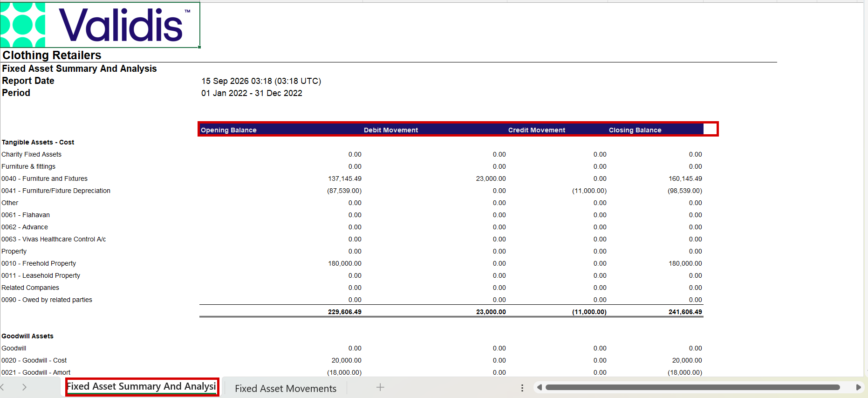
Task: Click the period value 01 Jan 2022 - 31 Dec 2022
Action: click(x=252, y=93)
